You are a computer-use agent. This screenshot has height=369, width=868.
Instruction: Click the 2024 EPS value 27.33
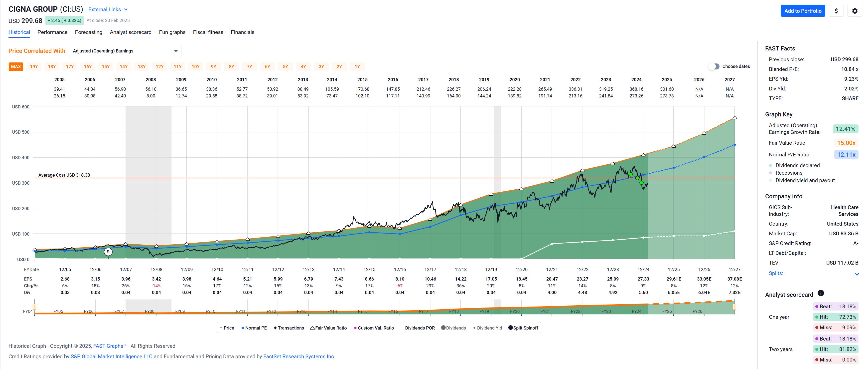(643, 279)
